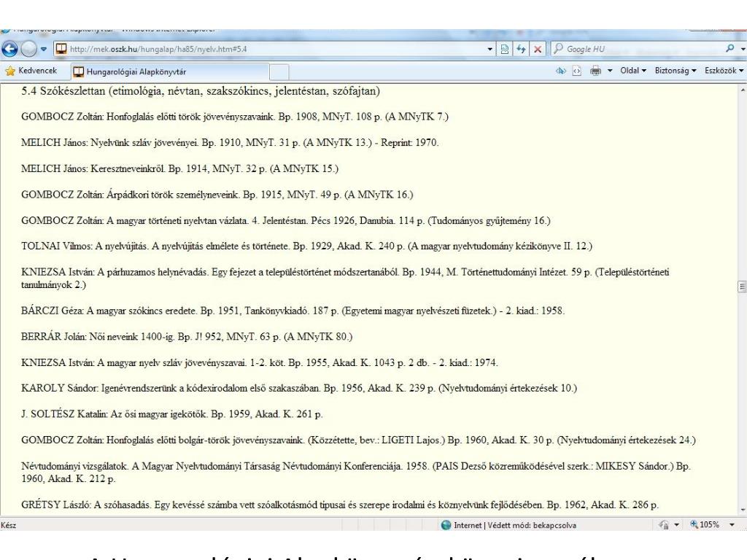
Task: Click the Compatibility View broken-page icon
Action: tap(505, 49)
